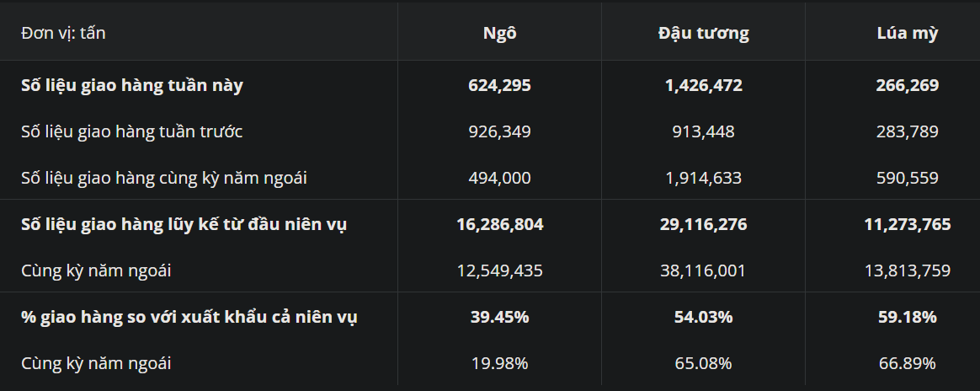The height and width of the screenshot is (391, 980).
Task: Select the corn value 926,349 last week
Action: coord(499,131)
